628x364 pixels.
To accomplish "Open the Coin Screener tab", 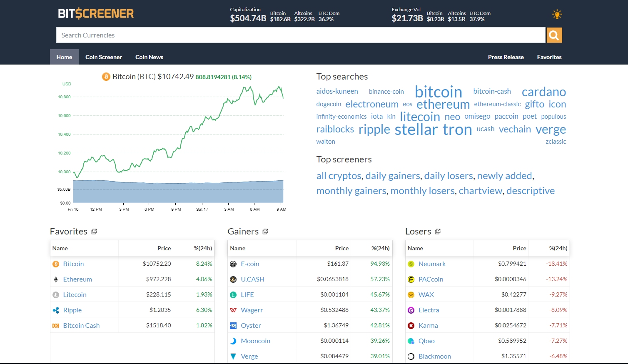I will (x=104, y=57).
